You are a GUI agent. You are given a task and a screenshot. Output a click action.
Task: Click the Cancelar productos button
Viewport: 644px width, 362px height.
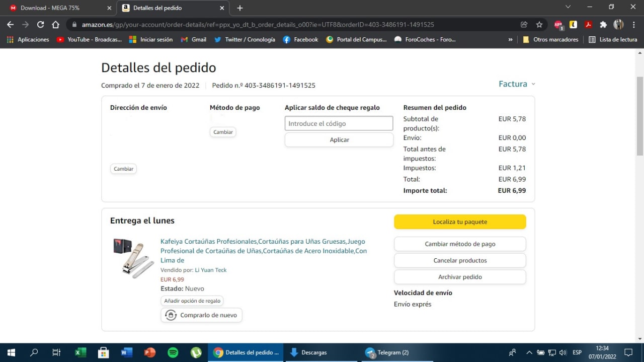click(460, 260)
